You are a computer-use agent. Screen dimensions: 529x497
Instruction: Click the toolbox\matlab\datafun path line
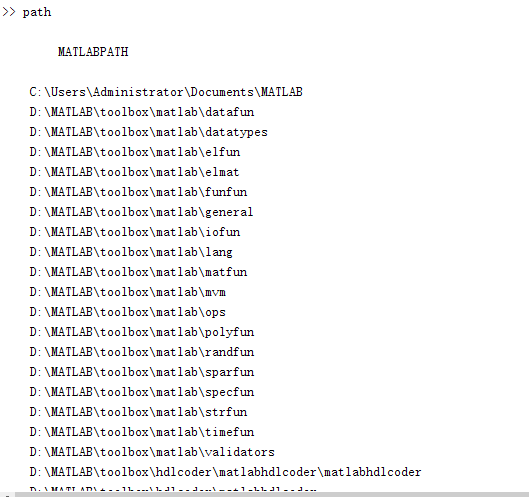[x=142, y=112]
